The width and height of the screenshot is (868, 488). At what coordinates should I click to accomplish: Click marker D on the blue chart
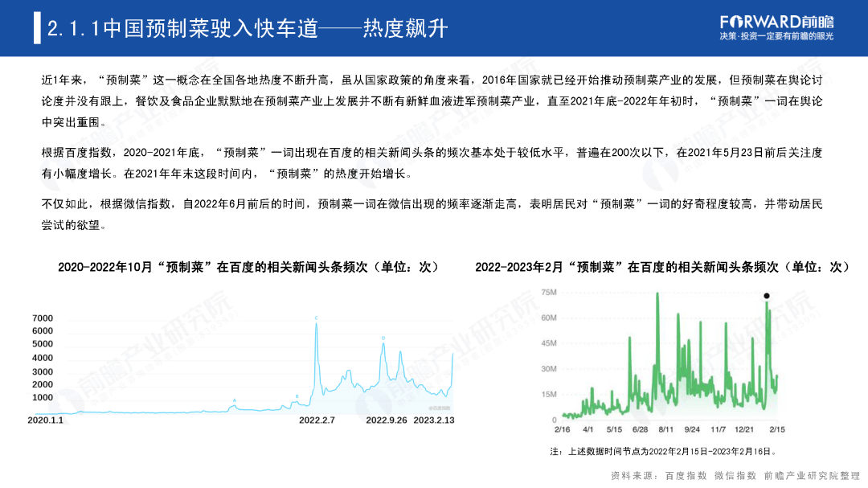pos(383,338)
